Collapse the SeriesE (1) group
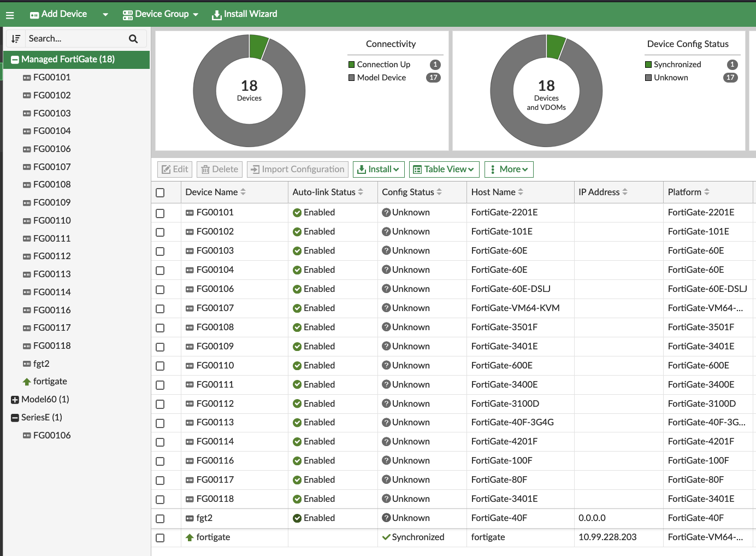 (x=15, y=418)
